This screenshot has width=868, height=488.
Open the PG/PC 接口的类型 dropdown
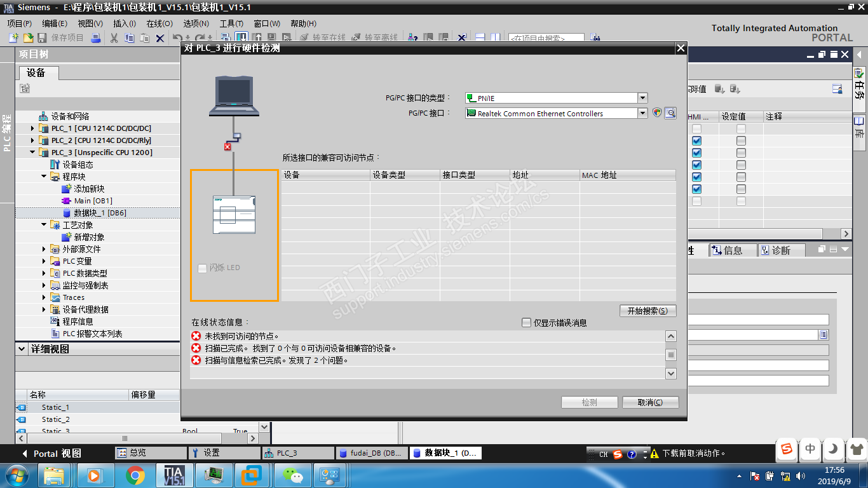642,98
